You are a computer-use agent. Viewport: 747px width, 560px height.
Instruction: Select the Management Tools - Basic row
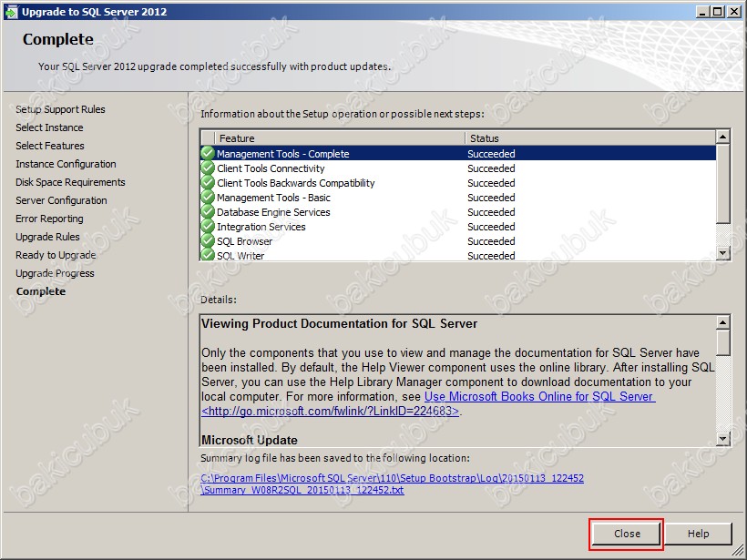pyautogui.click(x=458, y=198)
